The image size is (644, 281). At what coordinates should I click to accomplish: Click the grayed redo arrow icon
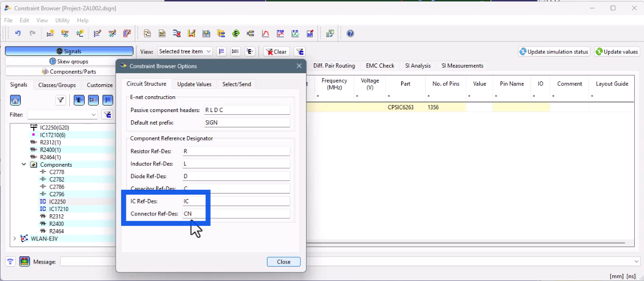(x=32, y=33)
